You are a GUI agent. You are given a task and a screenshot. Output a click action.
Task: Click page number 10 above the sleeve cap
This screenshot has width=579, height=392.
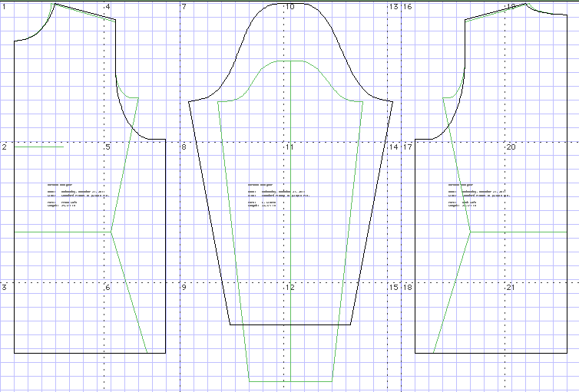pyautogui.click(x=289, y=7)
